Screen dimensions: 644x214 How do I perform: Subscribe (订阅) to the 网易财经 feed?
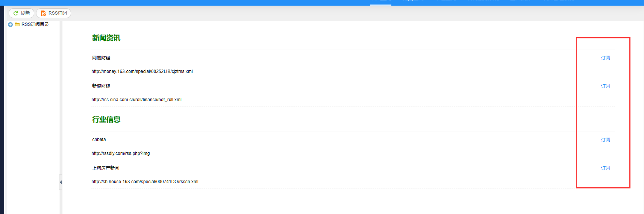[x=605, y=58]
